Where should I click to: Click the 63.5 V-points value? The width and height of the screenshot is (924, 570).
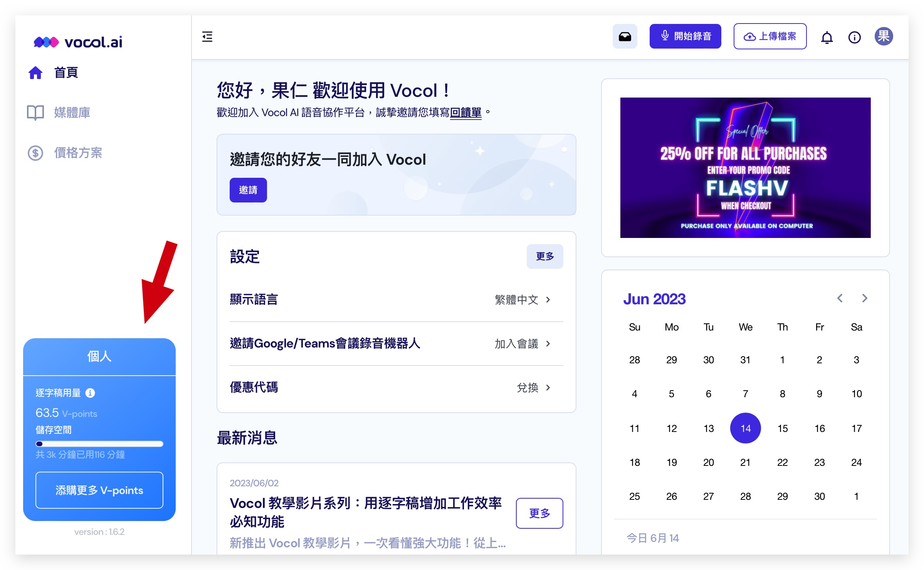(x=66, y=413)
